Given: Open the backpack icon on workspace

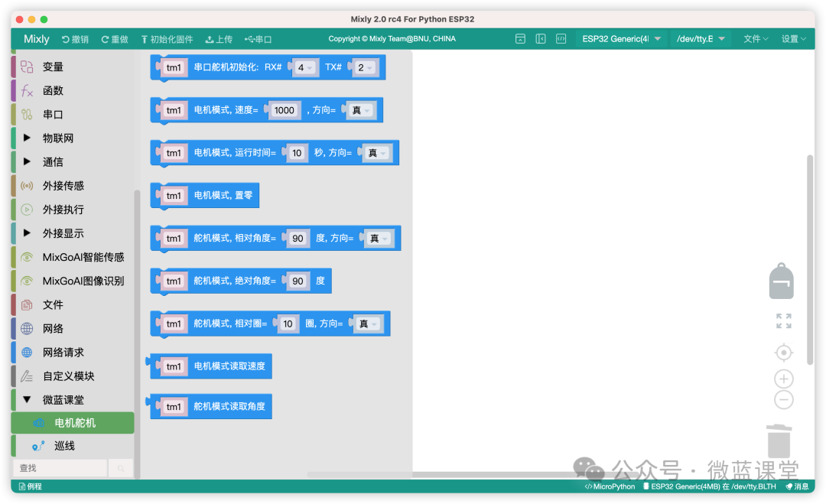Looking at the screenshot, I should pos(781,281).
